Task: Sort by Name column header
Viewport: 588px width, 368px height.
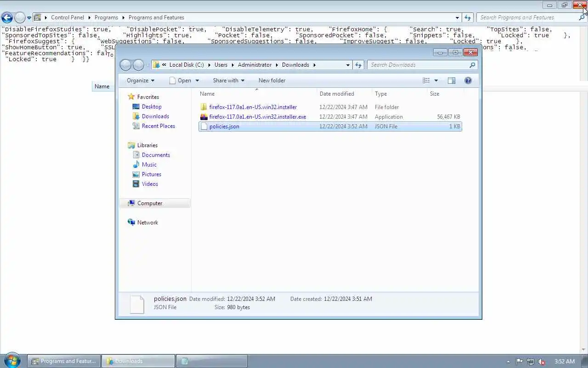Action: (x=256, y=94)
